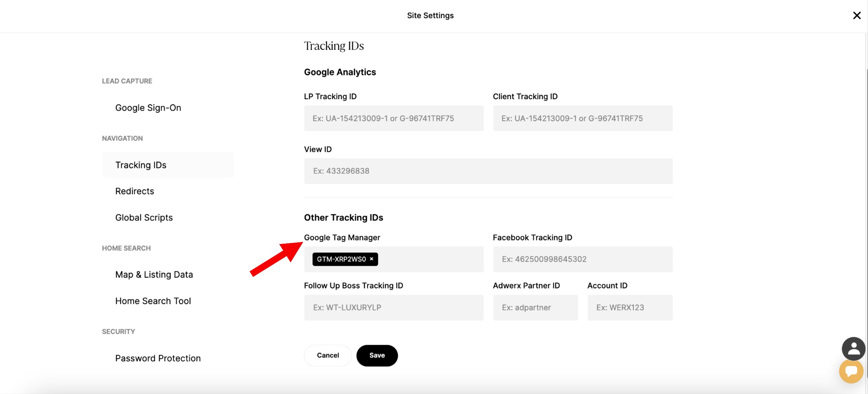This screenshot has width=868, height=394.
Task: Click Follow Up Boss Tracking ID field
Action: pyautogui.click(x=394, y=308)
